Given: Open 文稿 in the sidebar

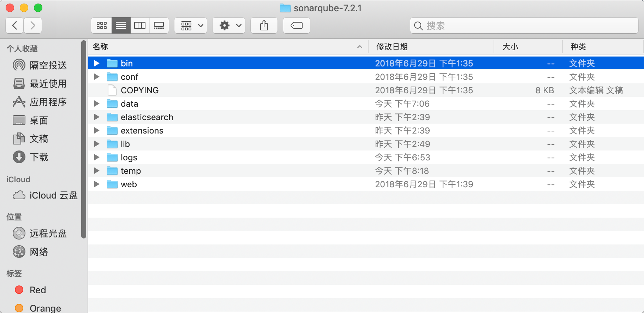Looking at the screenshot, I should click(30, 139).
